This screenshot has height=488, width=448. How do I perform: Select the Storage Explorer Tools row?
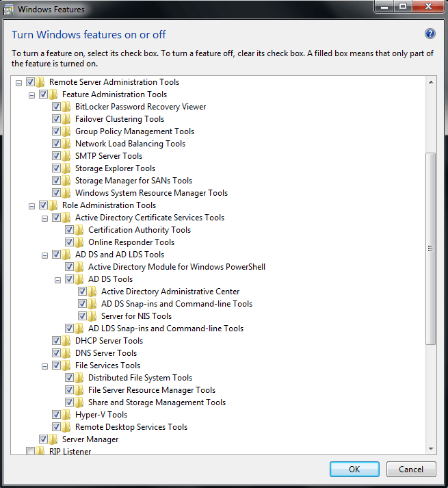(115, 168)
